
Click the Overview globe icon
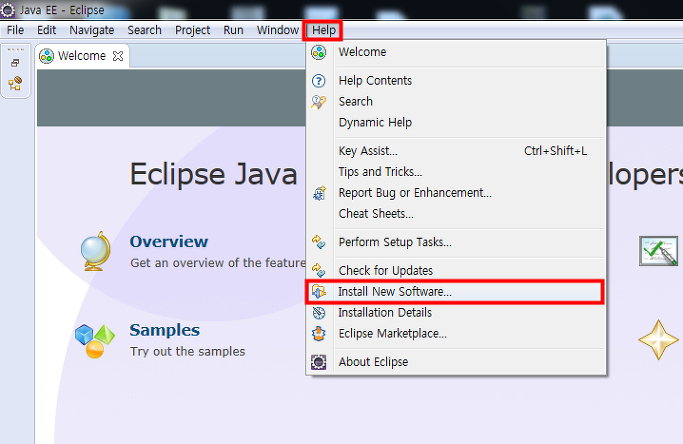[x=95, y=251]
